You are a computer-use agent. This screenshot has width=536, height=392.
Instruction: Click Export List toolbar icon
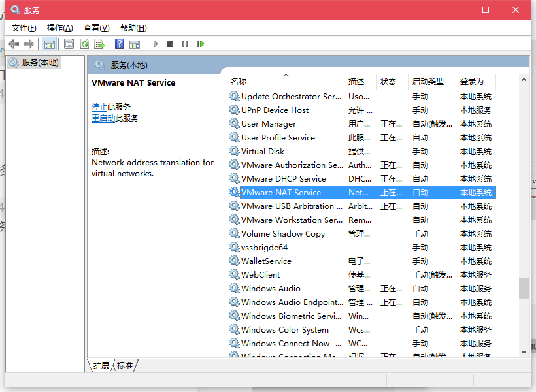point(99,44)
